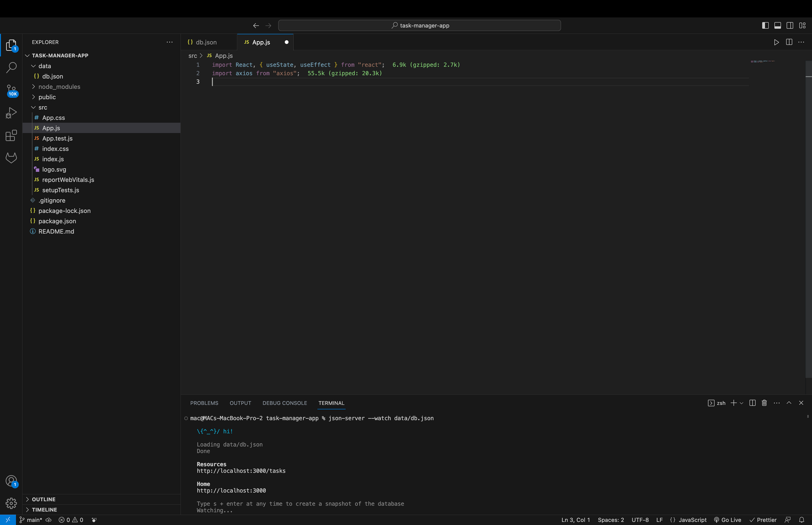This screenshot has height=525, width=812.
Task: Click Go Live in status bar
Action: tap(728, 520)
